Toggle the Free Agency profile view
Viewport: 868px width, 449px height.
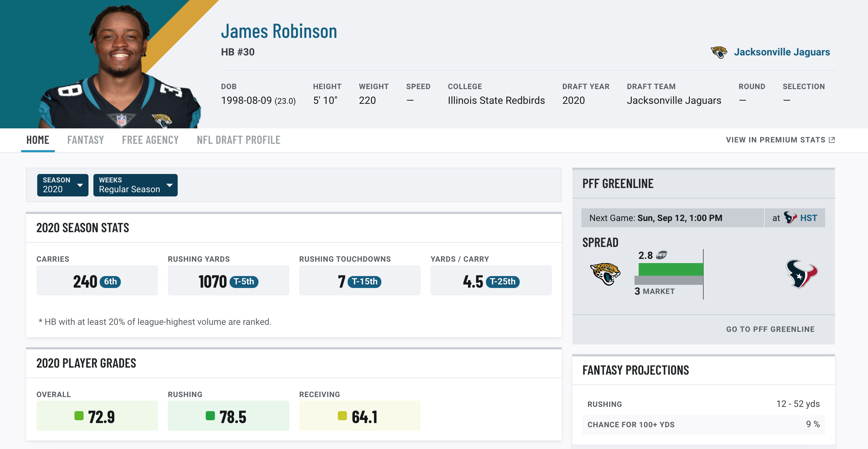pos(150,139)
